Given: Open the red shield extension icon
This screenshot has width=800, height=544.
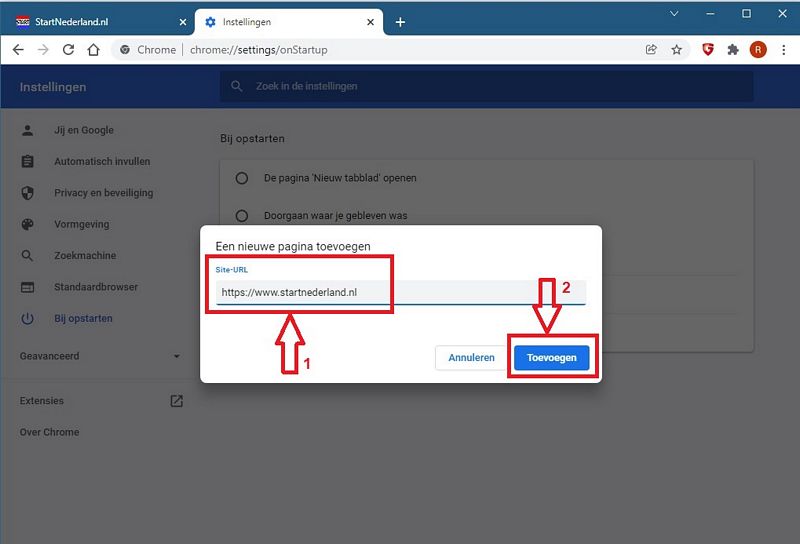Looking at the screenshot, I should pos(708,50).
